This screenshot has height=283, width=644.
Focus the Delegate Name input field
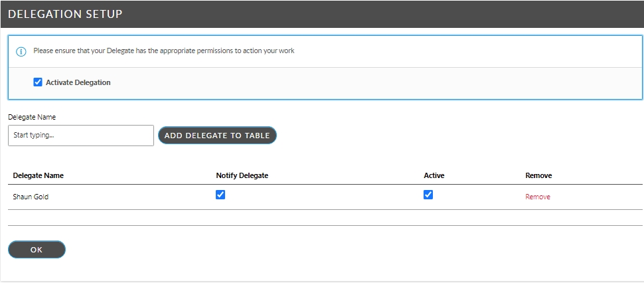[81, 136]
